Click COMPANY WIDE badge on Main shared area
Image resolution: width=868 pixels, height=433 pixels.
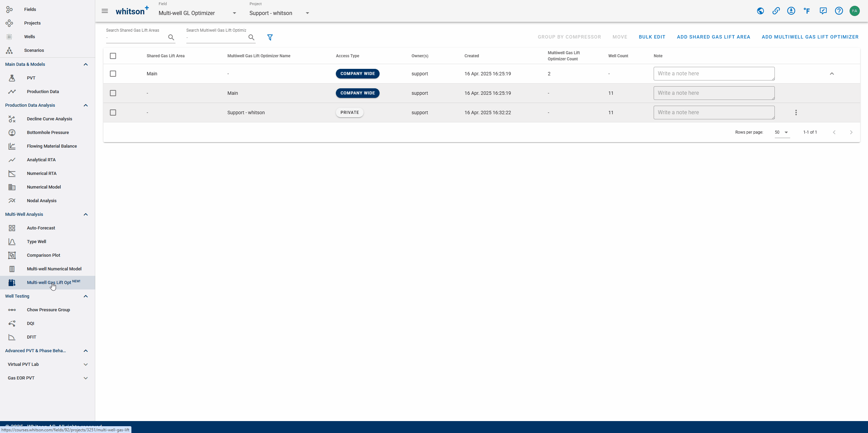[357, 74]
